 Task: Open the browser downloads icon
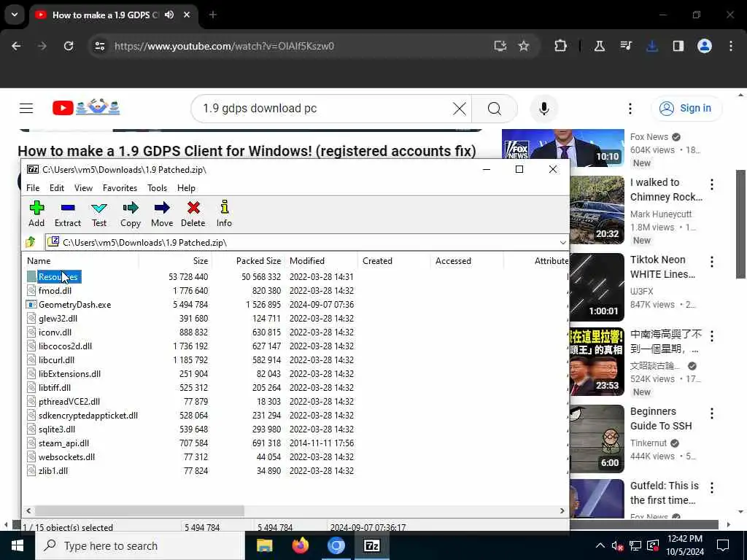point(652,46)
